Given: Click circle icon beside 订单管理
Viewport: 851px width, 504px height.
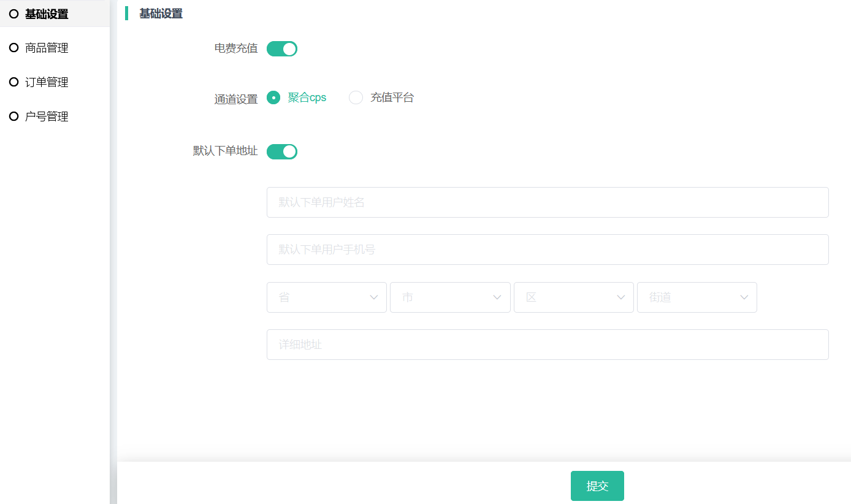Looking at the screenshot, I should [13, 82].
